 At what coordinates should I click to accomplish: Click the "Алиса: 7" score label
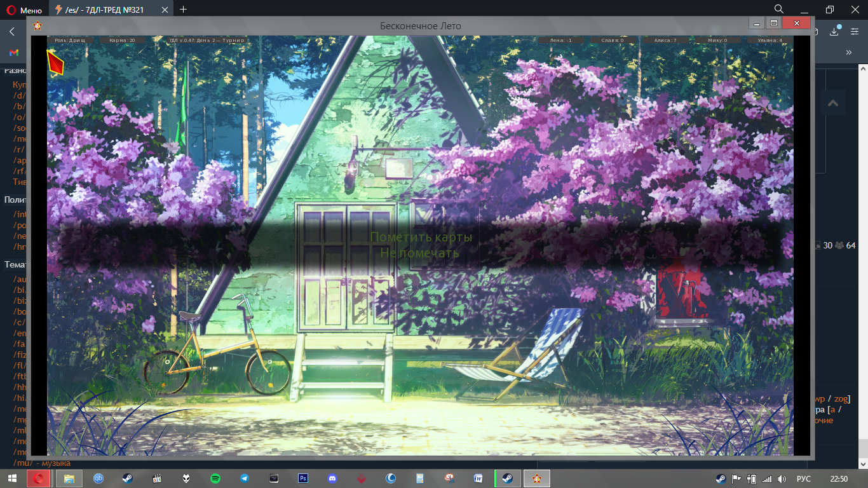665,40
